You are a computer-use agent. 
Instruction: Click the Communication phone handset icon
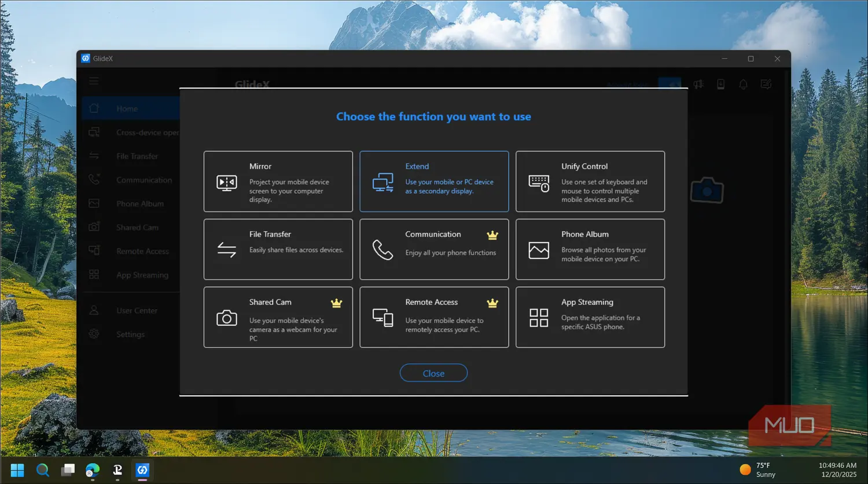coord(382,250)
